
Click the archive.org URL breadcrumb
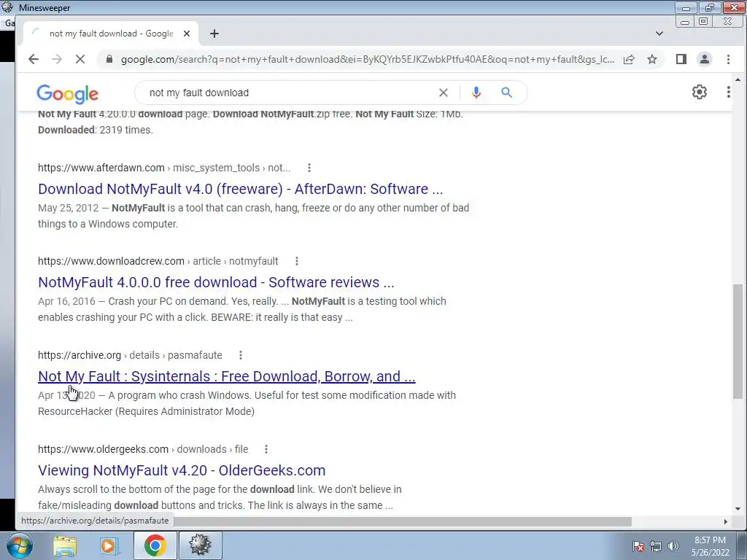pos(130,355)
